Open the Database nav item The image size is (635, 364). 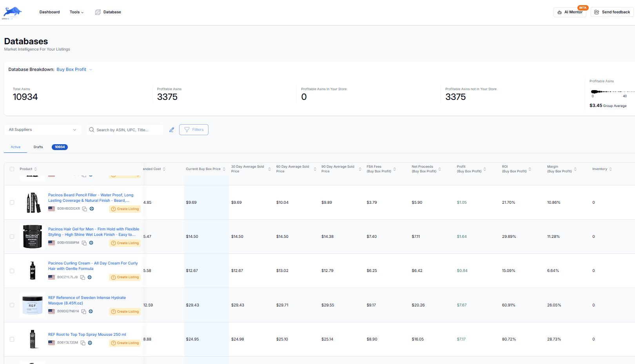click(x=108, y=12)
